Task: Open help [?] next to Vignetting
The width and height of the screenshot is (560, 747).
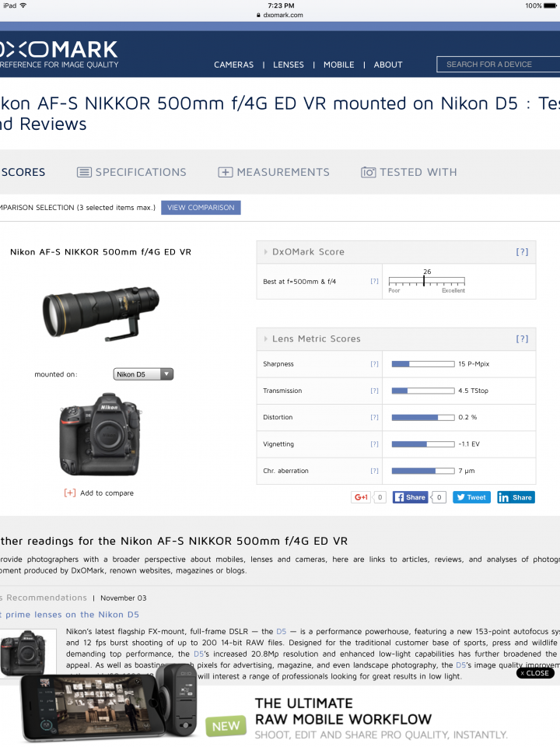Action: [375, 444]
